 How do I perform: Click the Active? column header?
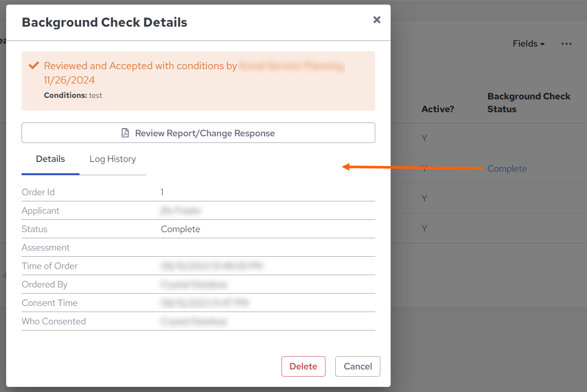pos(437,109)
